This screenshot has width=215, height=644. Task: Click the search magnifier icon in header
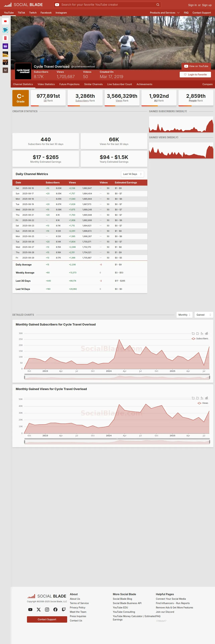tap(158, 5)
